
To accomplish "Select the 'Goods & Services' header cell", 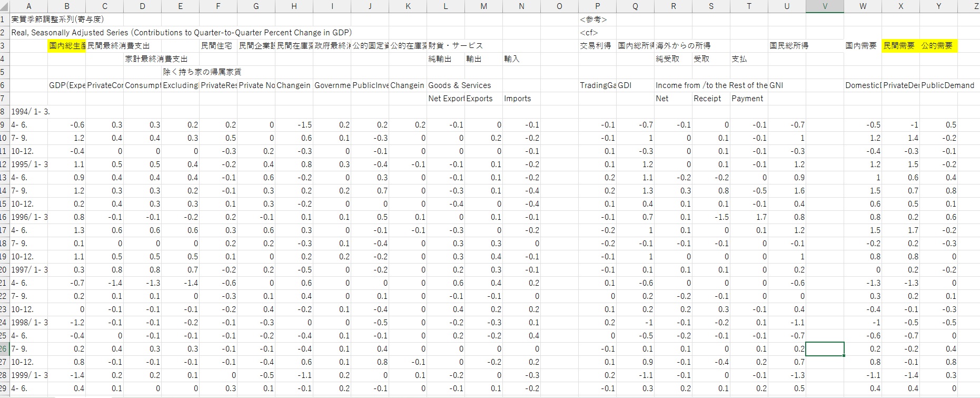I will click(x=459, y=85).
